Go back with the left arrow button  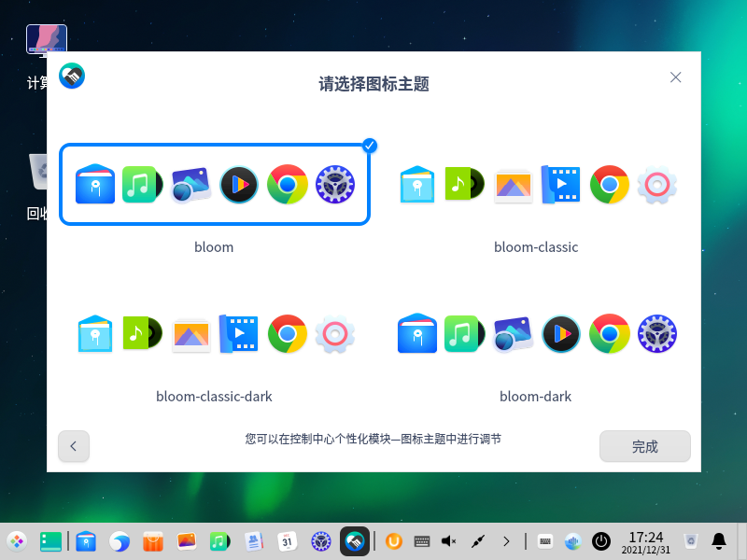74,446
